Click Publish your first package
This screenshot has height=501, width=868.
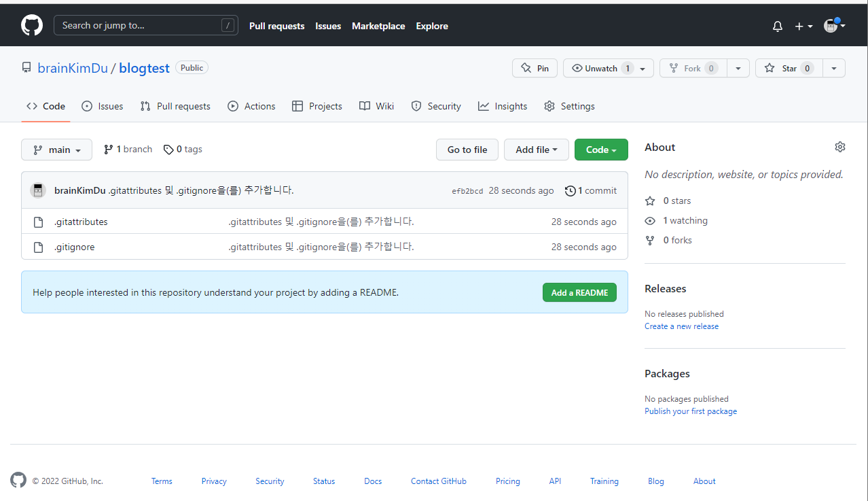click(691, 411)
